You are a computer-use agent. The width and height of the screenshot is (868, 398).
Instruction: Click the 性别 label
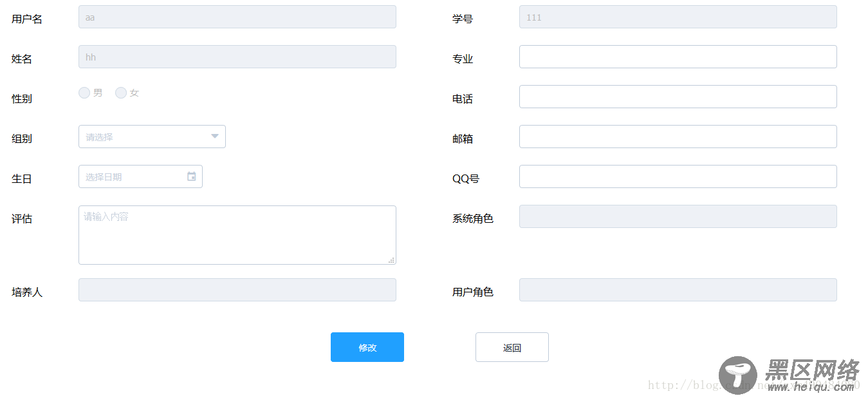pyautogui.click(x=22, y=99)
